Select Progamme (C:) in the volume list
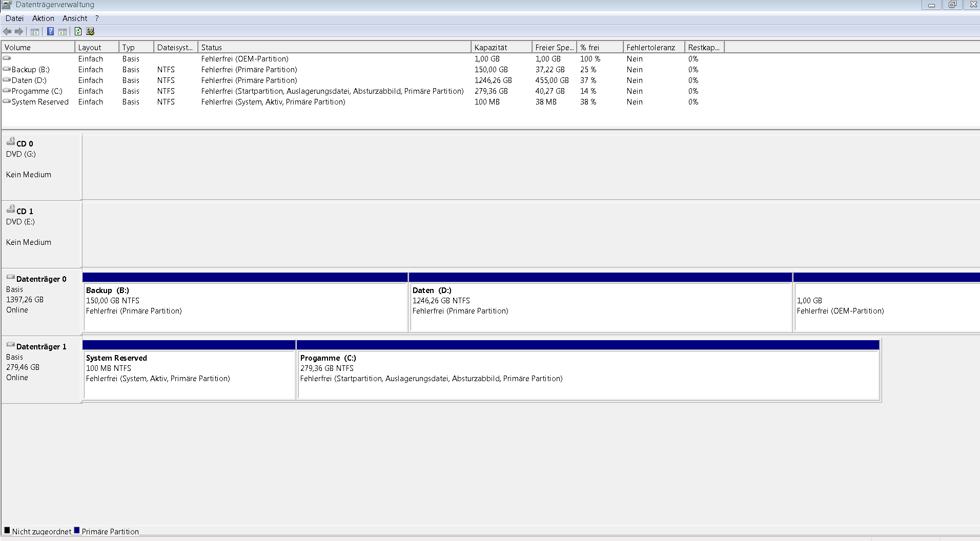Screen dimensions: 980x541 pyautogui.click(x=37, y=91)
